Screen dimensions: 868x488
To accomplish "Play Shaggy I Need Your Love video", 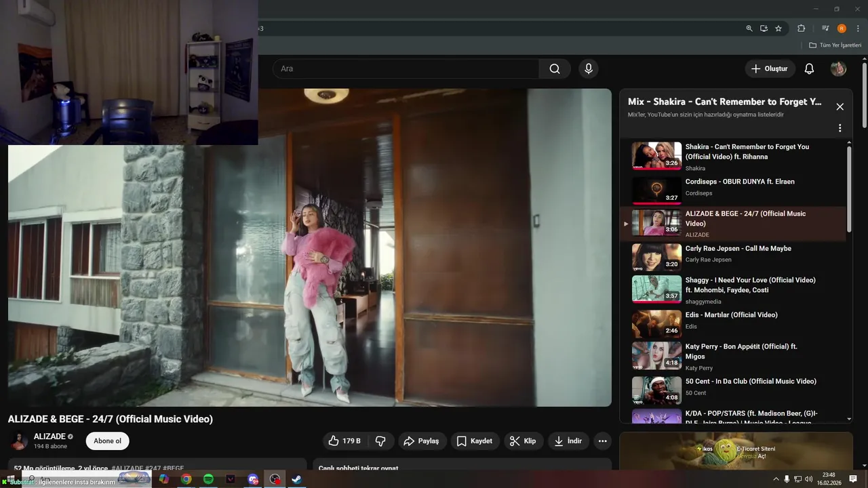I will coord(733,290).
